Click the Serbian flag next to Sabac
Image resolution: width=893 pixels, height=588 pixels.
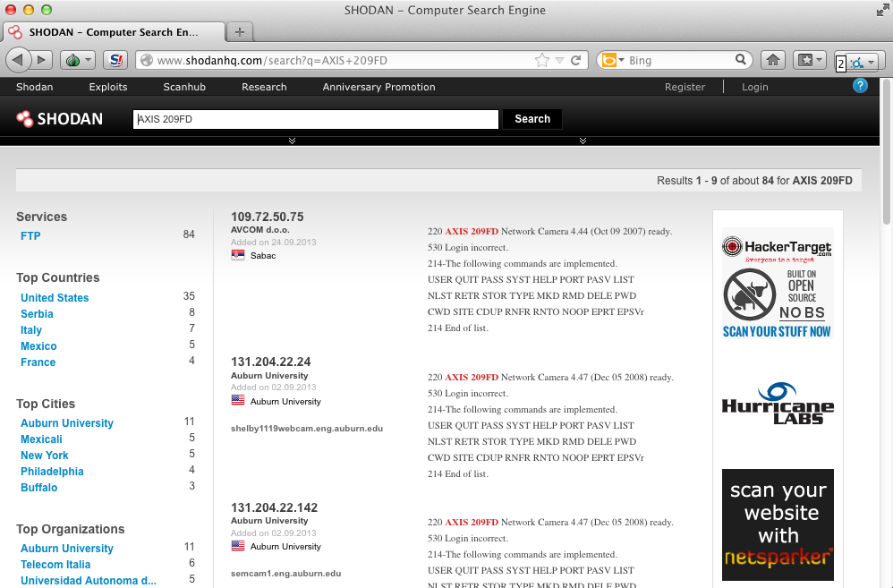237,255
